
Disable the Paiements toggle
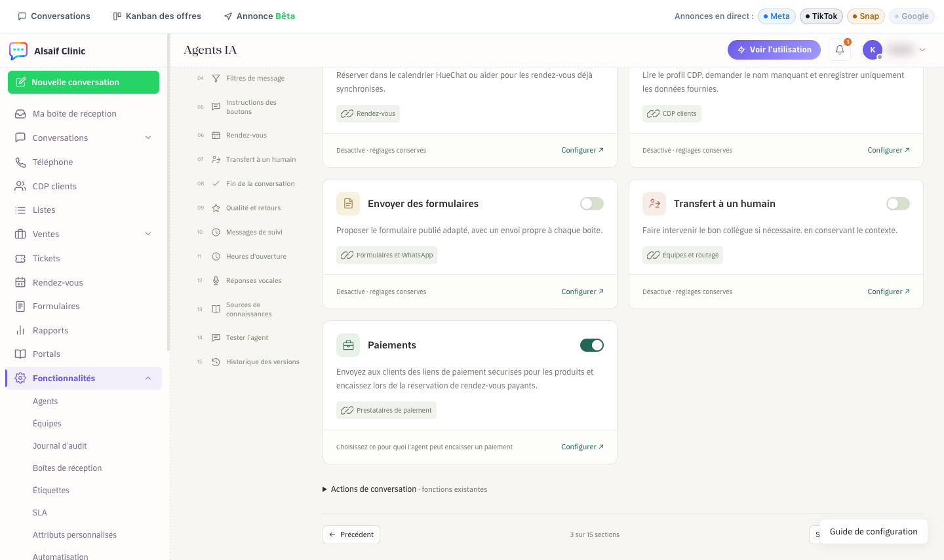coord(592,345)
